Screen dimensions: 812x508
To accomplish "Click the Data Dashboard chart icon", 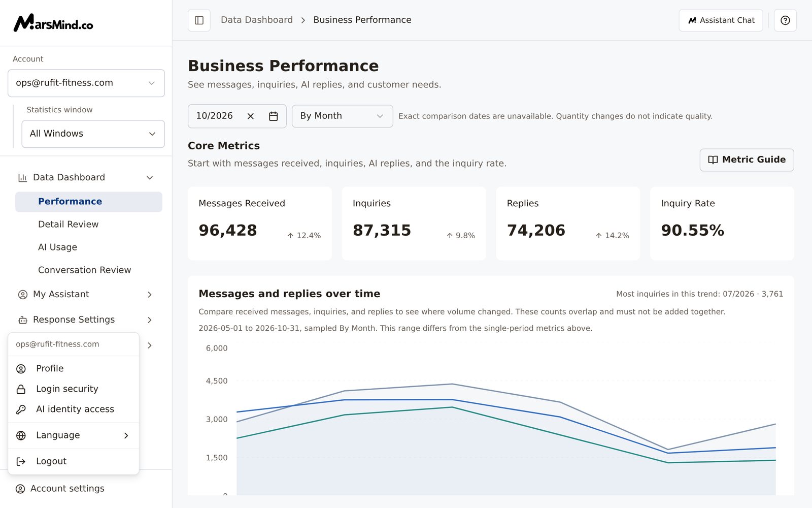I will (22, 178).
